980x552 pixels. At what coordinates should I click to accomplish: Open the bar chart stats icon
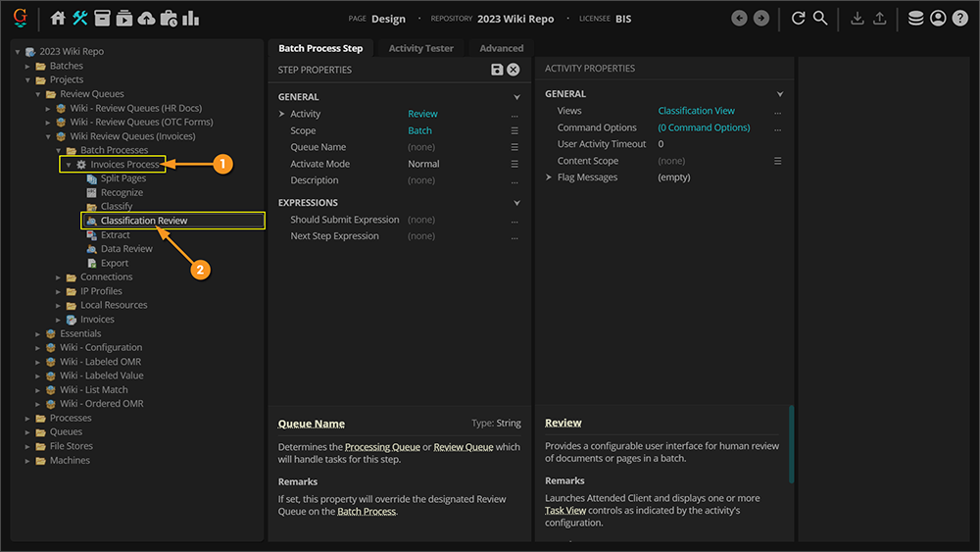(x=190, y=19)
